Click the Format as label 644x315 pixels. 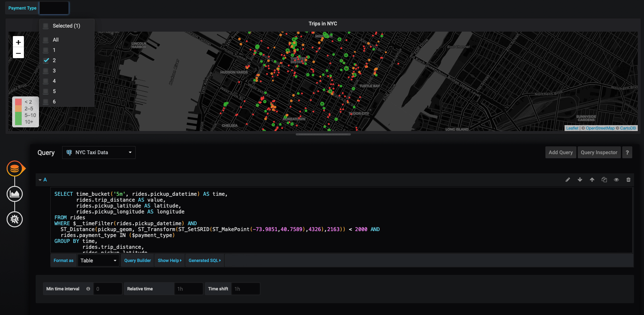[x=64, y=261]
